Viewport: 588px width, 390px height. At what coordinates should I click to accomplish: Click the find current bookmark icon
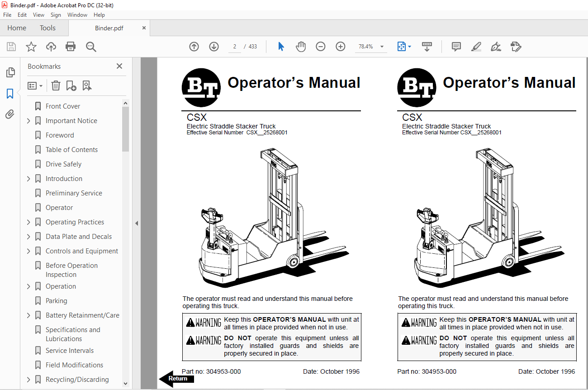pos(87,86)
